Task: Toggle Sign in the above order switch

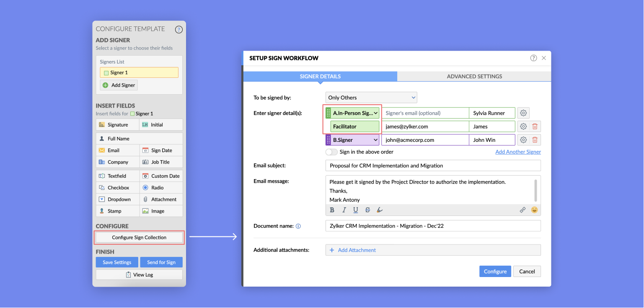Action: [331, 152]
